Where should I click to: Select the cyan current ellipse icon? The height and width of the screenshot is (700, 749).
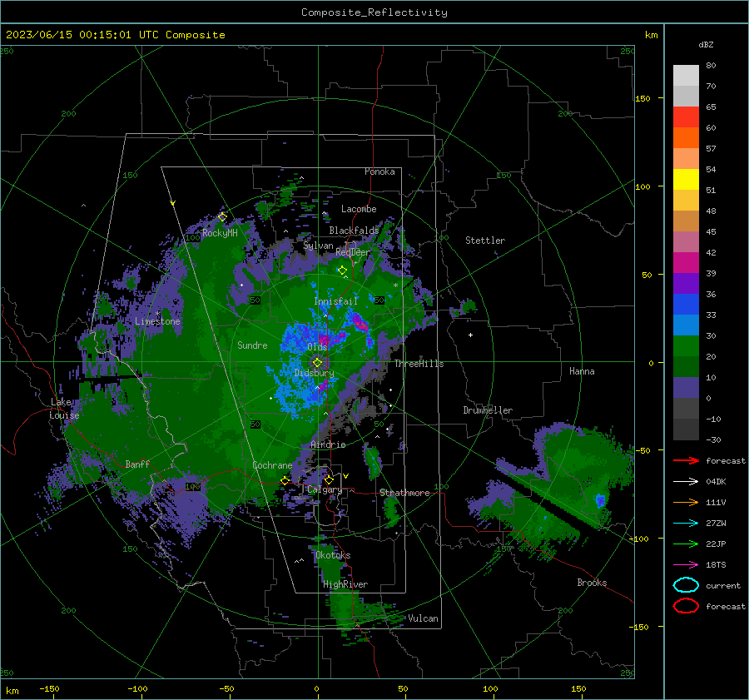click(x=686, y=585)
